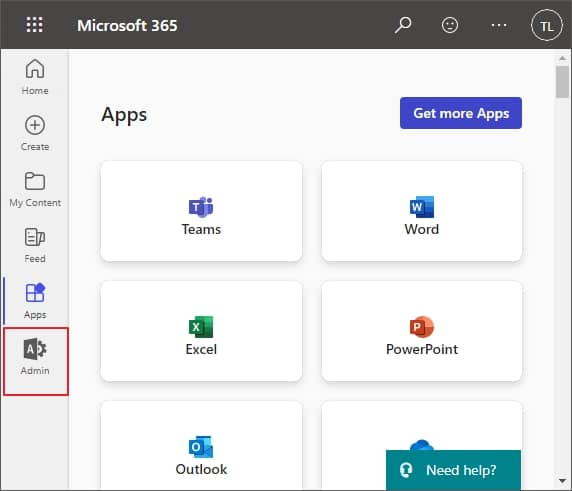572x491 pixels.
Task: Click the Need help? button
Action: click(453, 470)
